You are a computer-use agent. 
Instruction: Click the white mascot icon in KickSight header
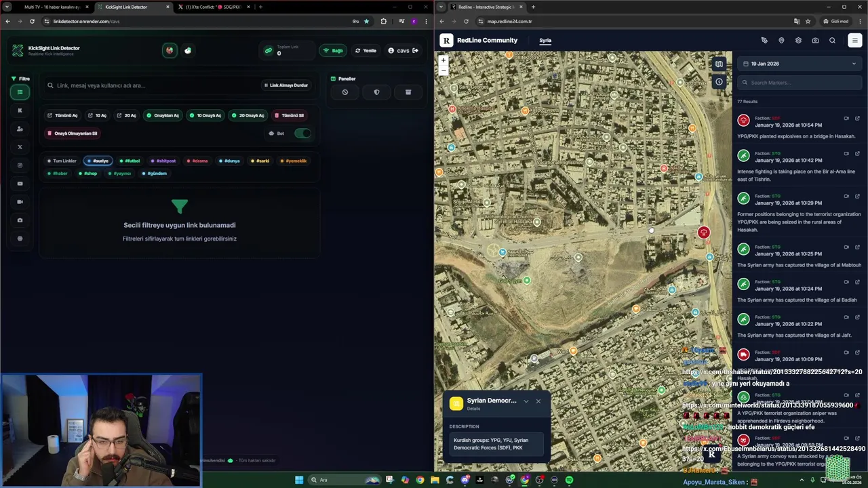click(188, 50)
